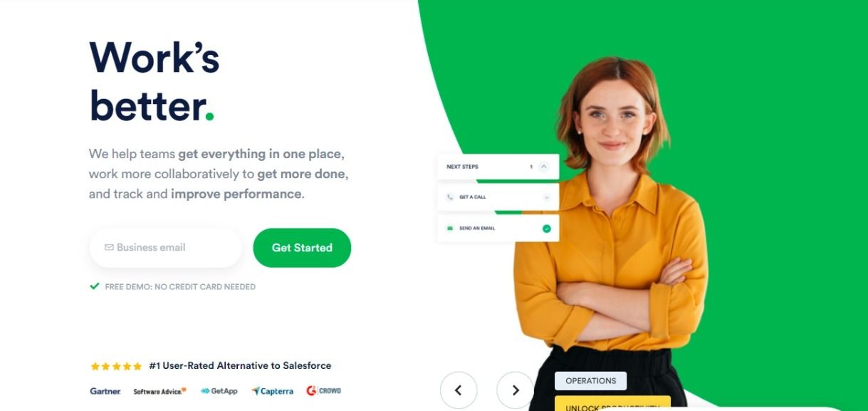868x411 pixels.
Task: Click the Gartner logo
Action: [x=105, y=391]
